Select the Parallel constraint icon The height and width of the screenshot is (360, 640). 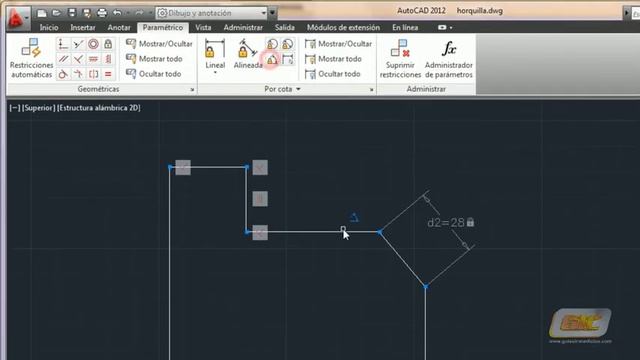tap(63, 59)
